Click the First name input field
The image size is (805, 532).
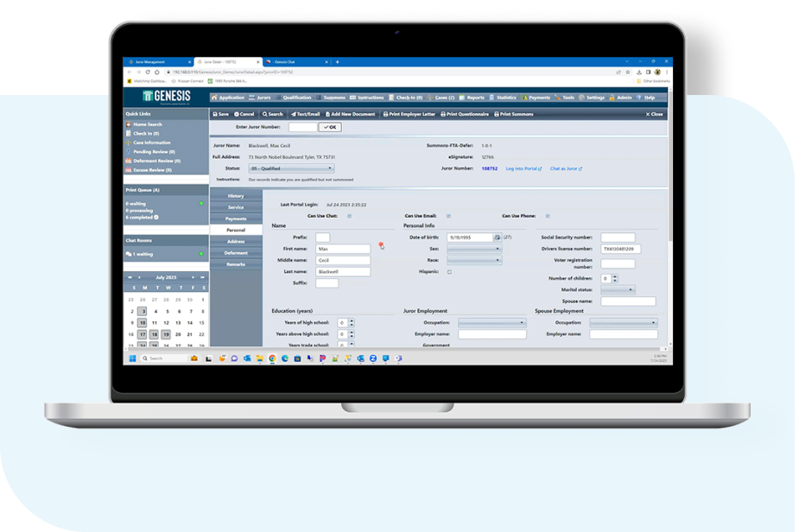(x=342, y=249)
